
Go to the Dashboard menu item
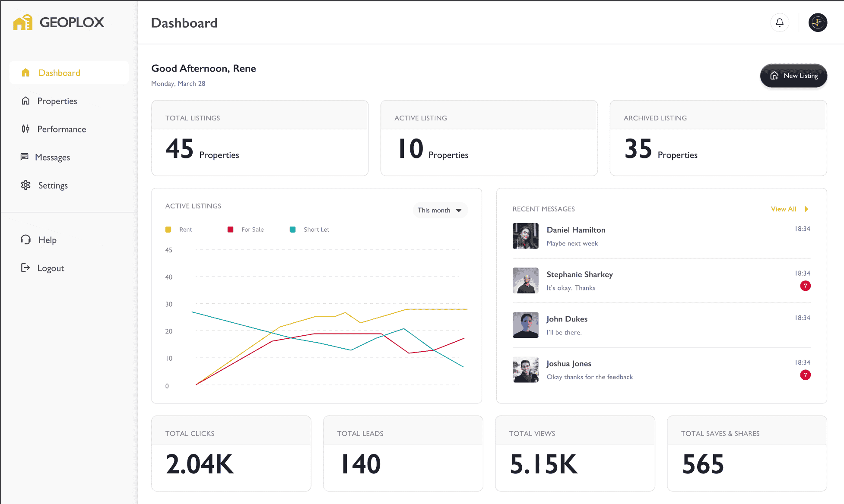(x=69, y=72)
